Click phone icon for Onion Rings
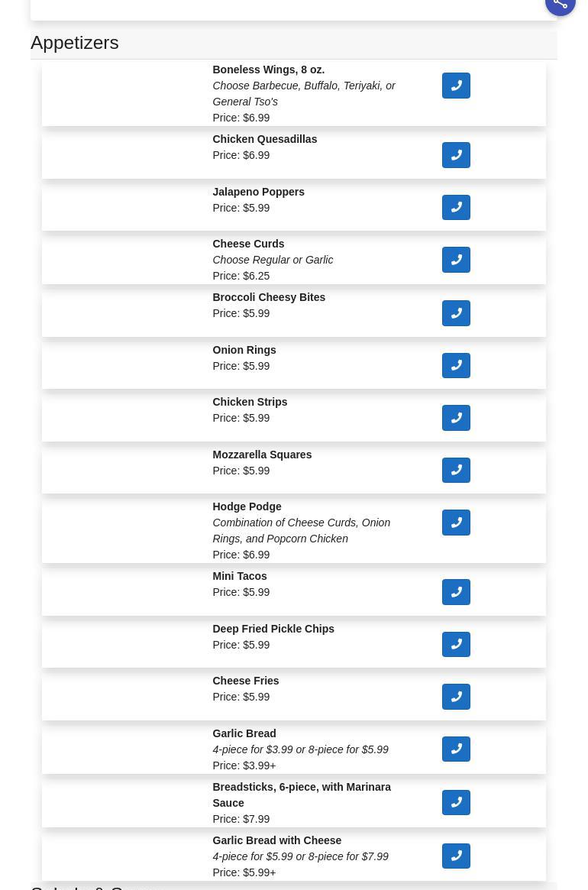 click(x=456, y=366)
